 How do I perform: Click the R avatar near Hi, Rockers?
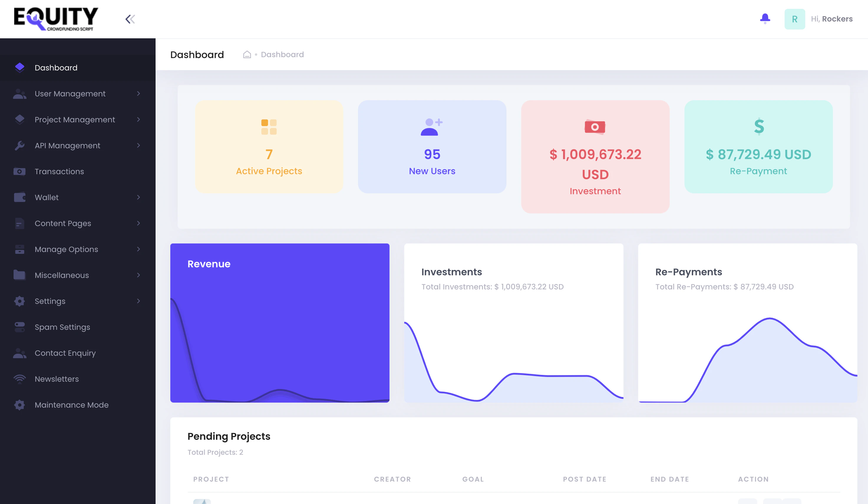[795, 19]
